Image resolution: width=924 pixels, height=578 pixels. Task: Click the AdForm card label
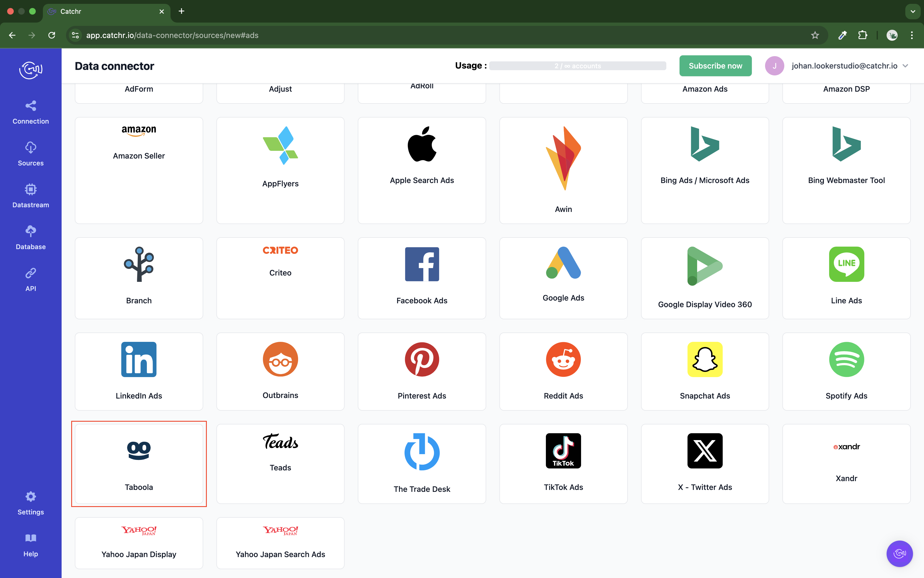pyautogui.click(x=139, y=89)
